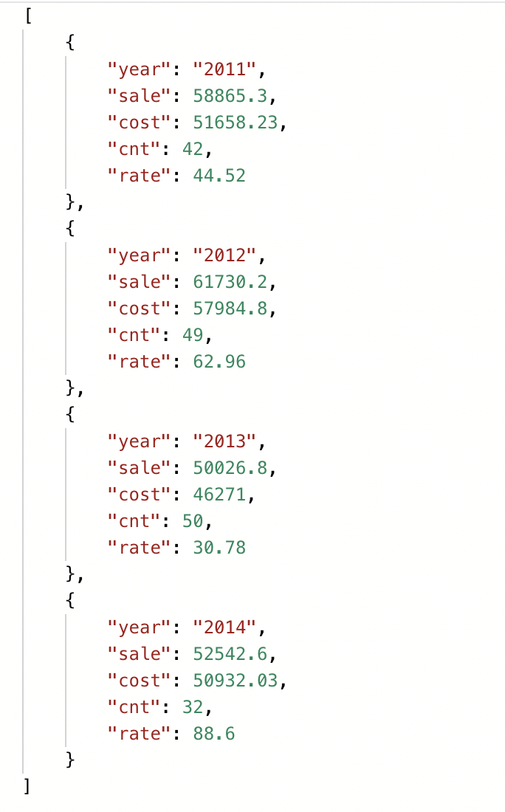Viewport: 505px width, 812px height.
Task: Select the rate value 88.6
Action: click(x=214, y=733)
